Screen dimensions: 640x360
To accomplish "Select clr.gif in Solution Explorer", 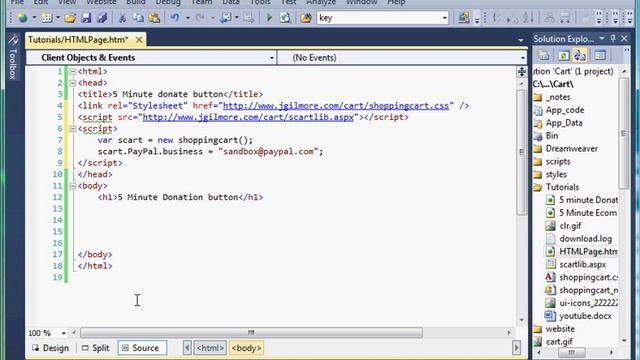I will pos(570,226).
